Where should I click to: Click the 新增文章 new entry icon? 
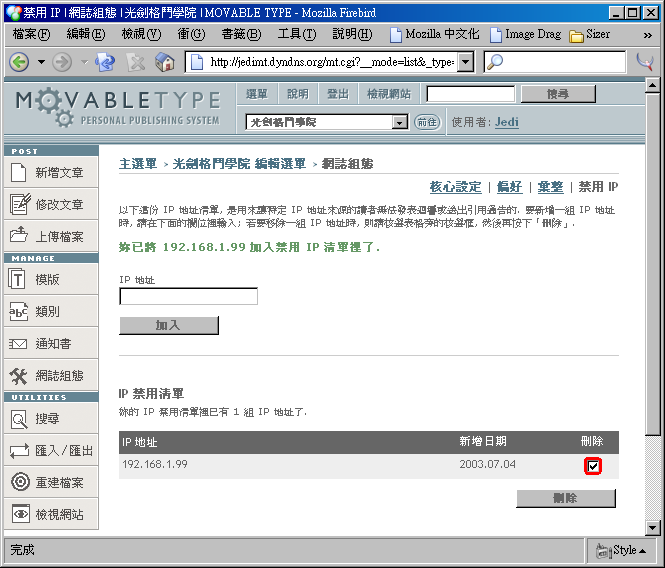[x=18, y=173]
